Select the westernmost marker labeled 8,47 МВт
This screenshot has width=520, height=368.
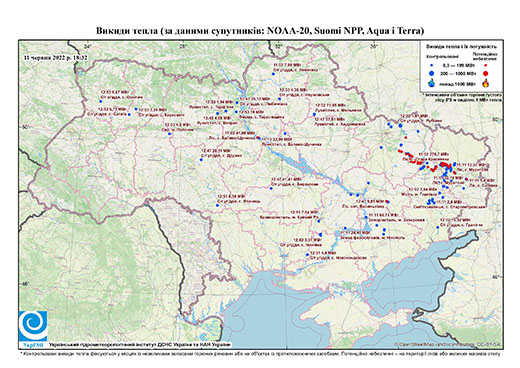(x=100, y=101)
